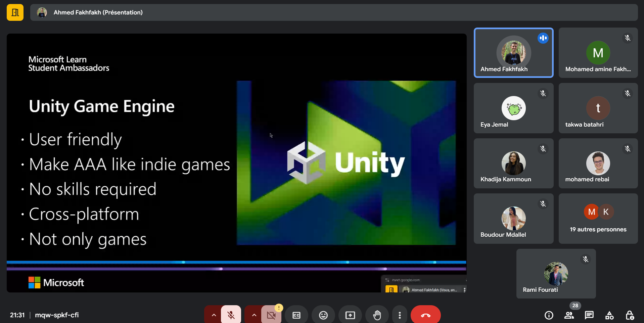Viewport: 644px width, 323px height.
Task: Select mohamed rebai participant tile
Action: click(598, 163)
